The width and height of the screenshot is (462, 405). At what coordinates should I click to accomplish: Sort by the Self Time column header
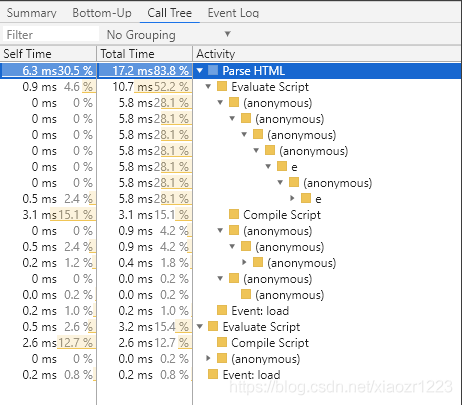click(48, 54)
